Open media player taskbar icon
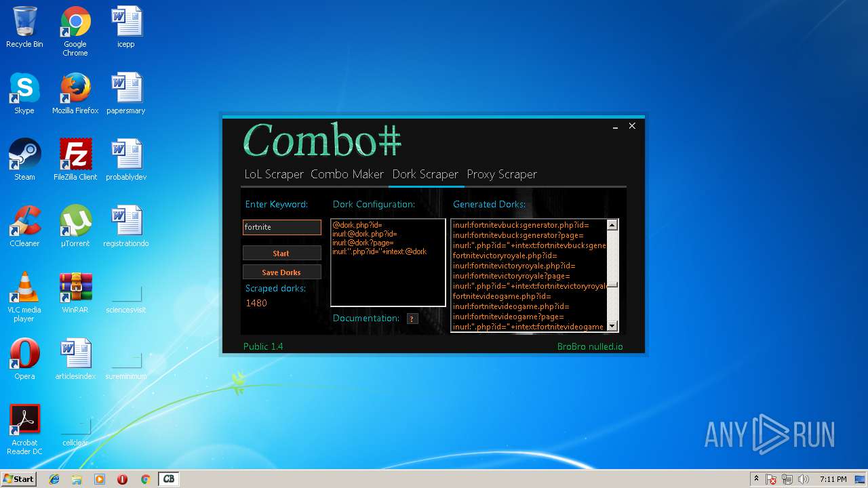 click(x=100, y=479)
